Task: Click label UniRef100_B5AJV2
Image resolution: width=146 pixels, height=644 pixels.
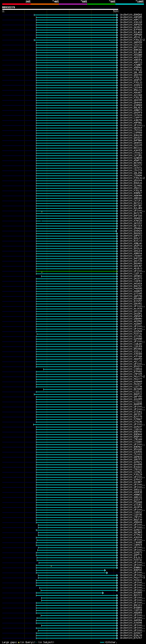Action: tap(131, 90)
